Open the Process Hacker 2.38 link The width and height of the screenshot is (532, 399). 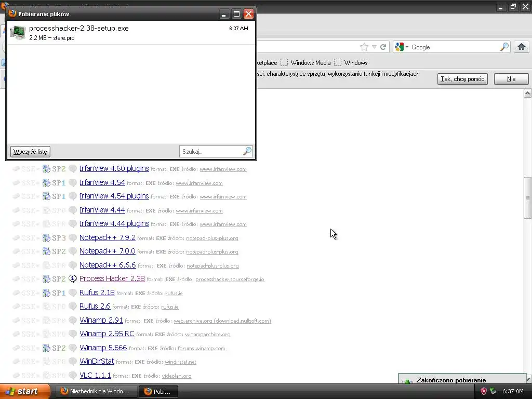(112, 278)
